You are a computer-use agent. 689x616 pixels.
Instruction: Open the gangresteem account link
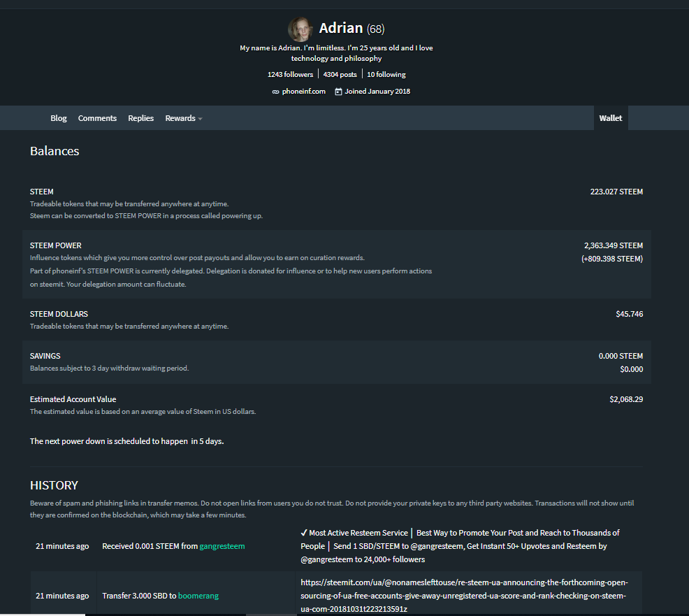pyautogui.click(x=222, y=546)
